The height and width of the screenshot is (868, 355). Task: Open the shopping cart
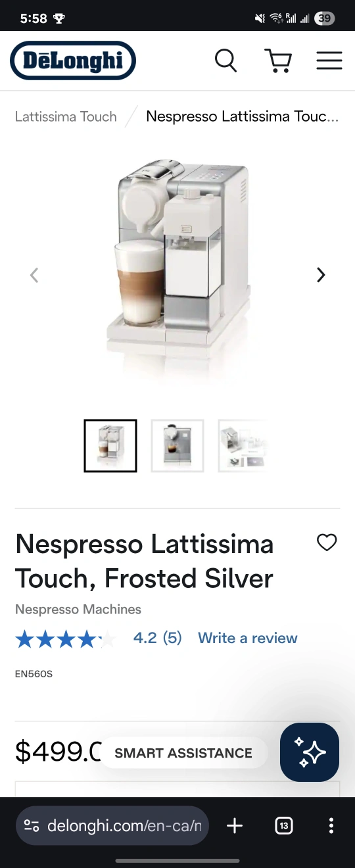pyautogui.click(x=278, y=60)
